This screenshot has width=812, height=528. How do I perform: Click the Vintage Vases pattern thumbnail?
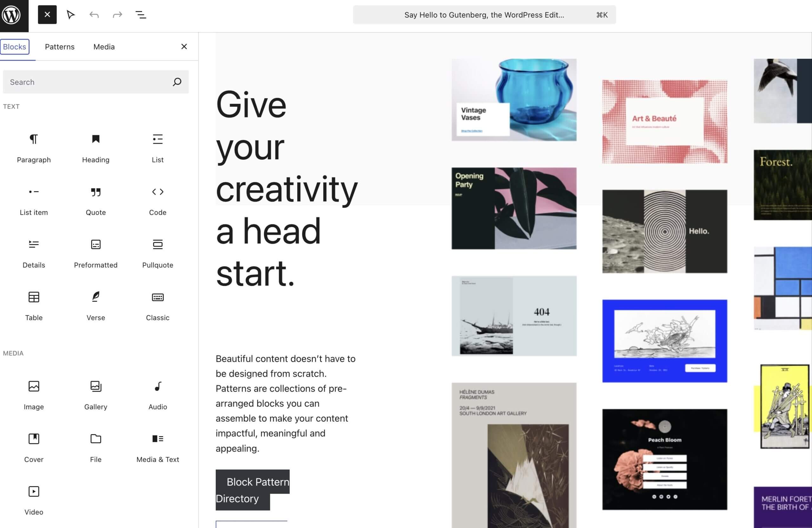(514, 100)
